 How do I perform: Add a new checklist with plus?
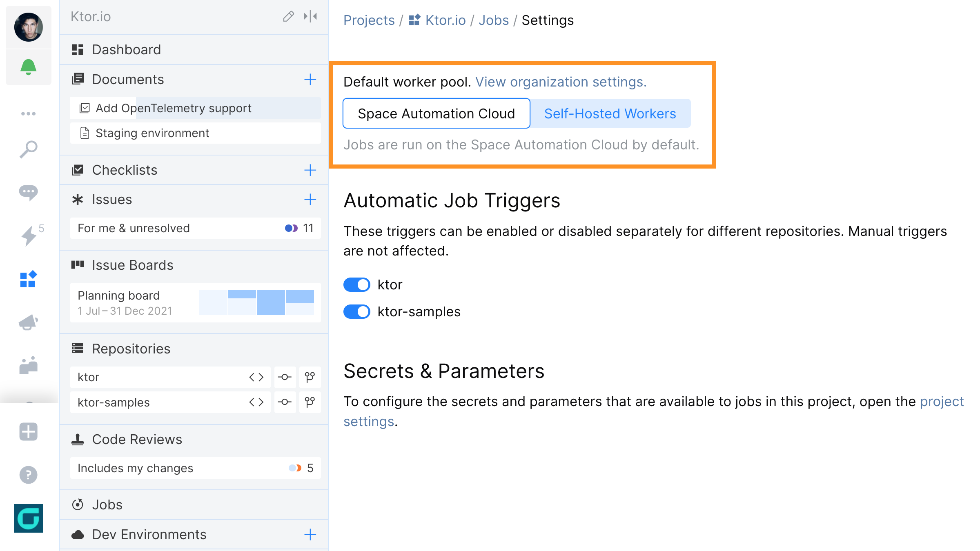pyautogui.click(x=310, y=170)
